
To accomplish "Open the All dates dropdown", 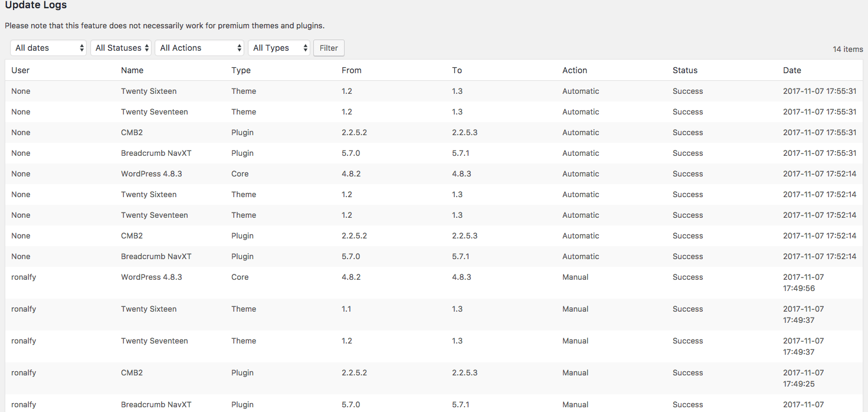I will 48,48.
